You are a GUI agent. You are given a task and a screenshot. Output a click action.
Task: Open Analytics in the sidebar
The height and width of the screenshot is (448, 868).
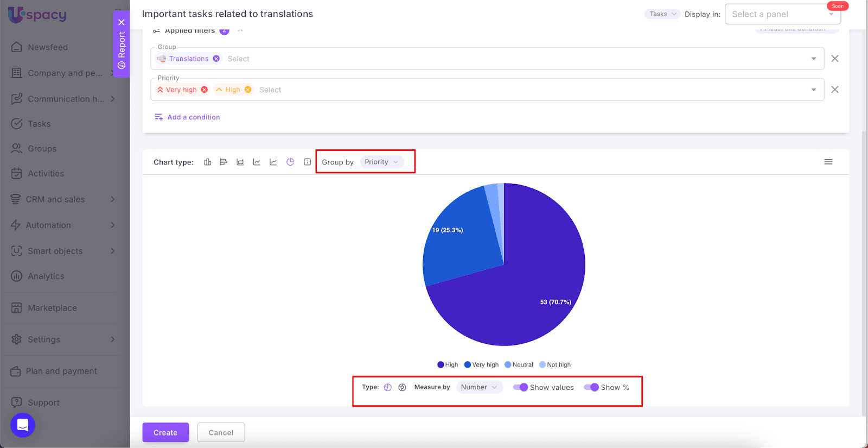click(x=46, y=276)
